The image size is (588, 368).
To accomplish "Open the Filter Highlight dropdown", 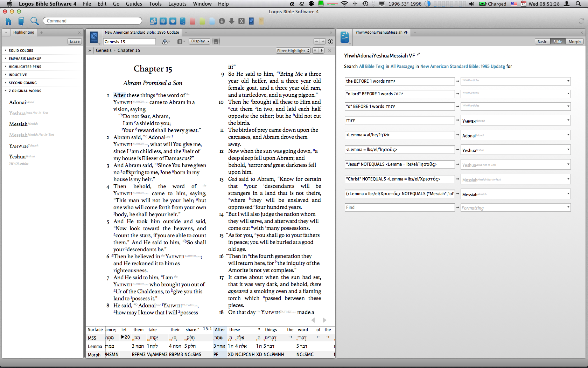I will click(x=293, y=51).
